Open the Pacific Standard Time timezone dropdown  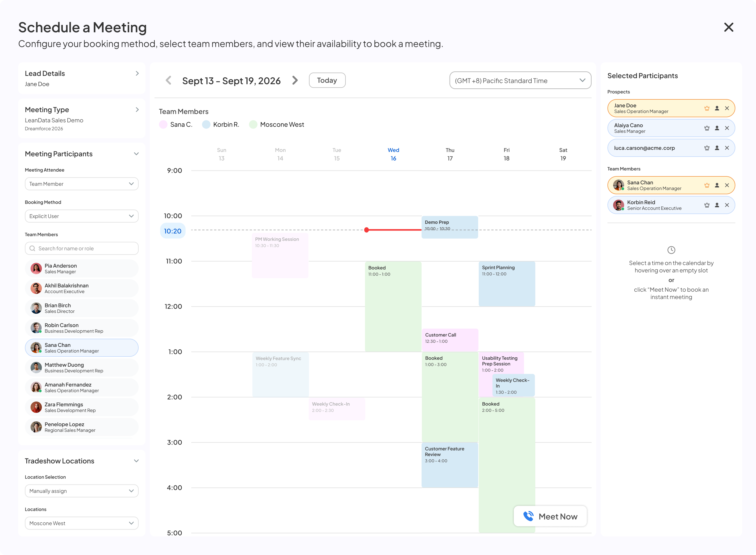pos(520,80)
